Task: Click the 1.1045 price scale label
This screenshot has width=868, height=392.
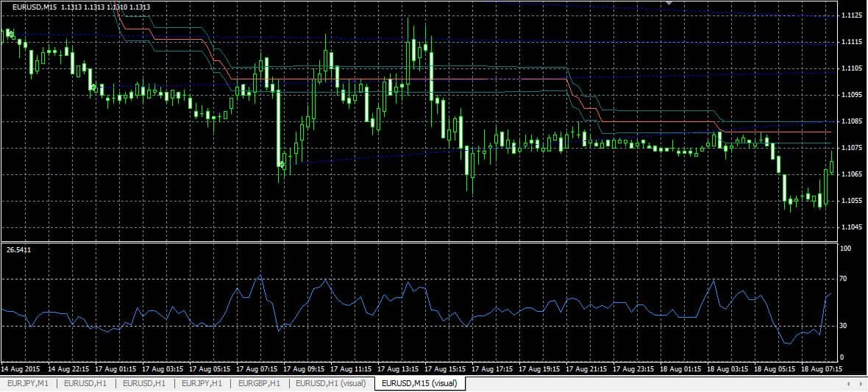Action: pyautogui.click(x=852, y=227)
